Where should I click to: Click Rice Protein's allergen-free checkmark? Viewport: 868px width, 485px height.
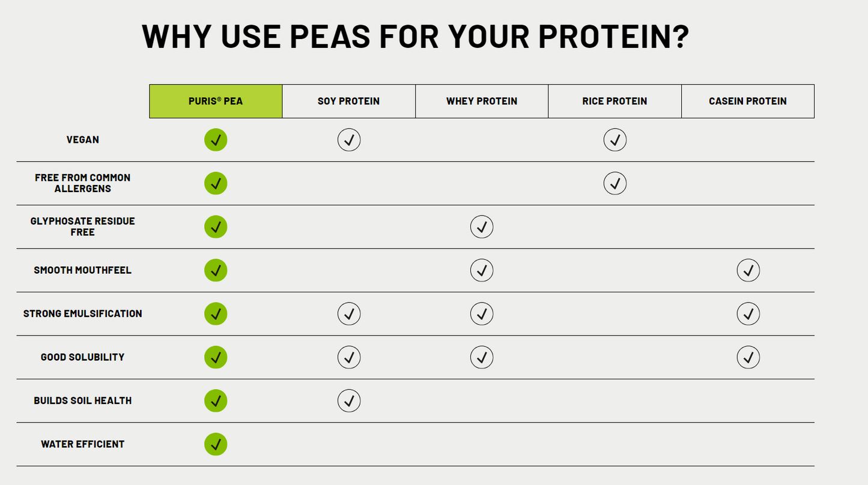click(615, 183)
